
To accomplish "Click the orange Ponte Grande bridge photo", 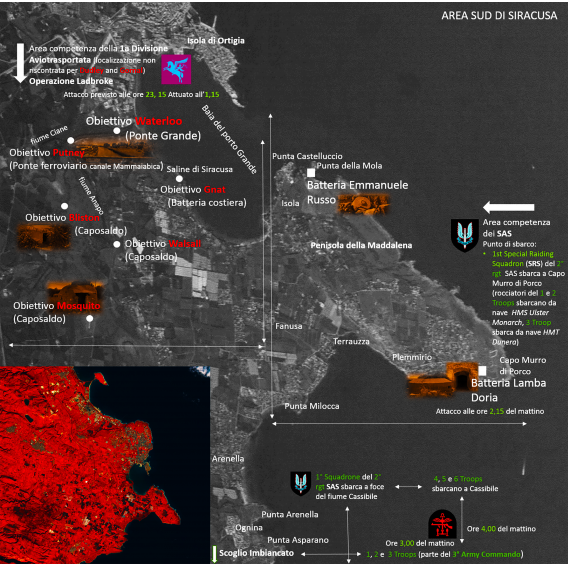I will click(114, 147).
